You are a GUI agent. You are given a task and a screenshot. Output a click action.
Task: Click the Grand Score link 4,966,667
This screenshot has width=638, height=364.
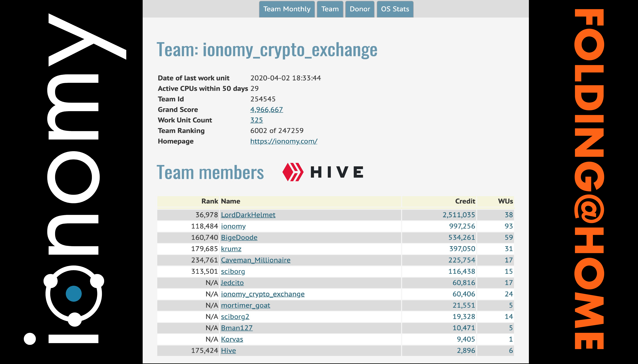click(267, 109)
